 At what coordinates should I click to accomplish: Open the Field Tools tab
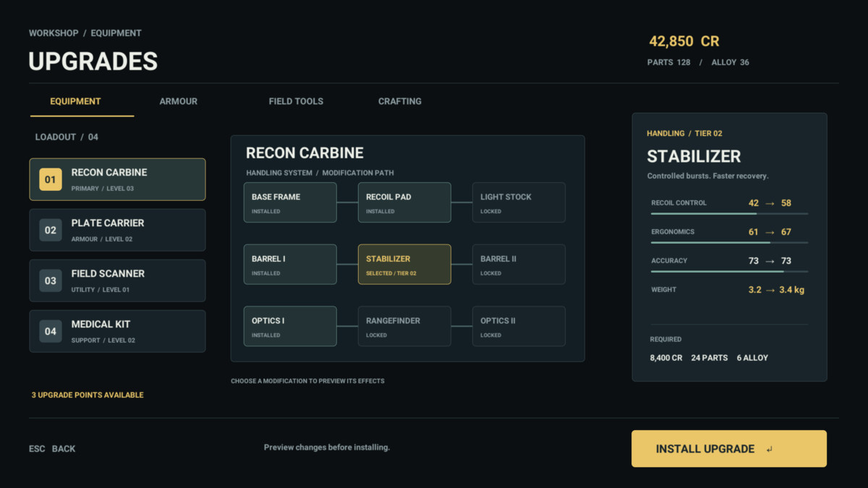(296, 101)
